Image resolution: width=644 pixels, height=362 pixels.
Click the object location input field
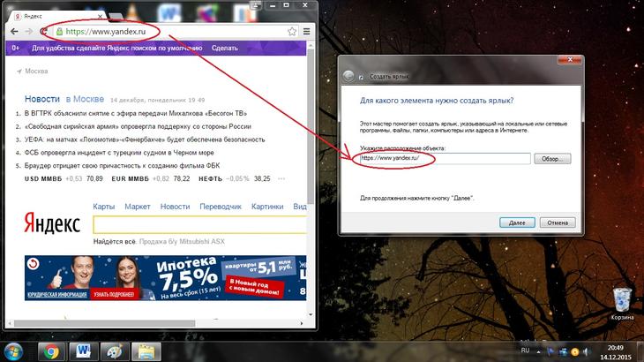point(446,159)
